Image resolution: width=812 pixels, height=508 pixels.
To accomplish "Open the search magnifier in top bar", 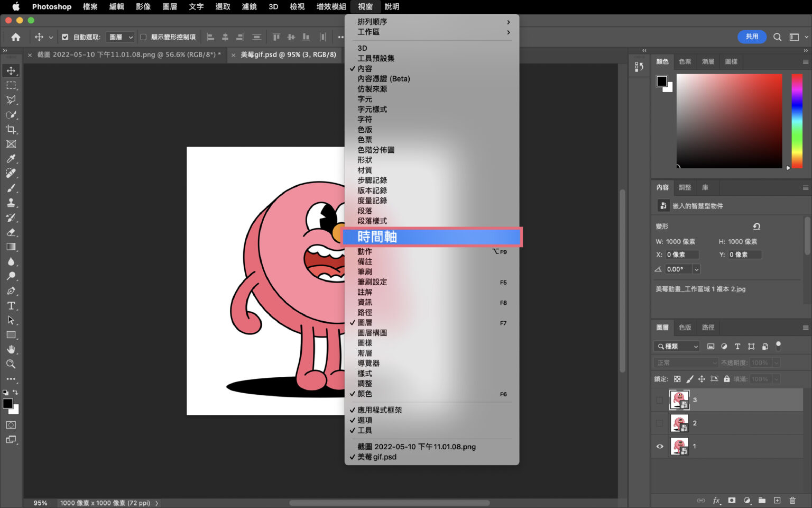I will click(777, 37).
